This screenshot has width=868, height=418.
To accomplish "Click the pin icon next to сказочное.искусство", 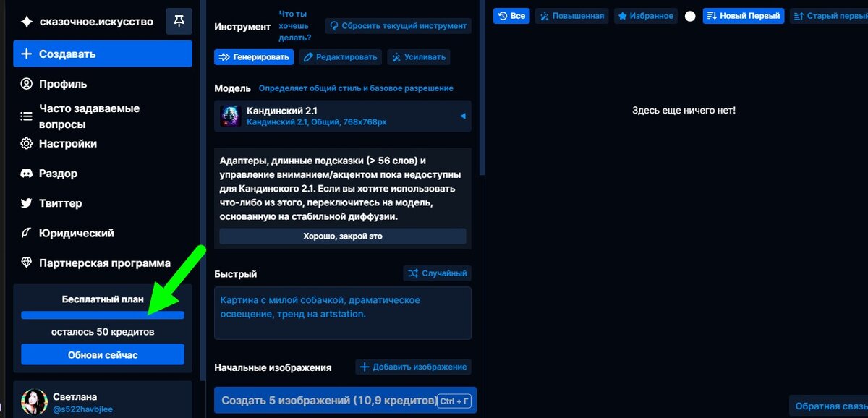I will click(x=179, y=22).
